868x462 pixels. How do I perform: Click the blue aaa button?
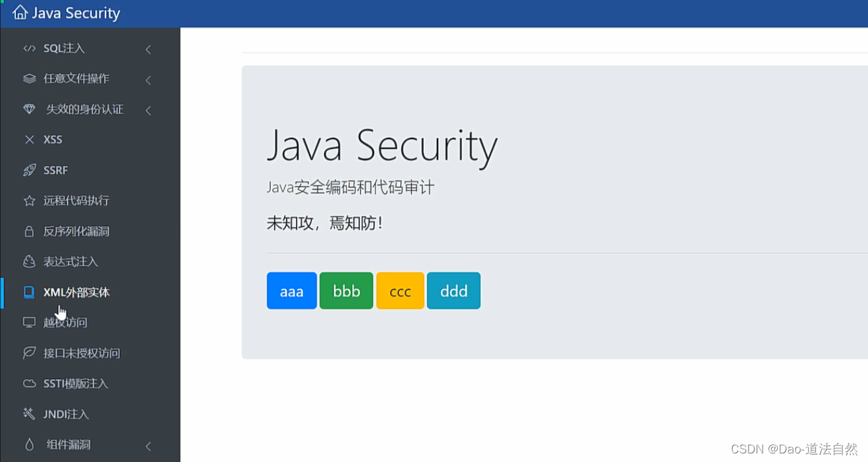(x=291, y=290)
